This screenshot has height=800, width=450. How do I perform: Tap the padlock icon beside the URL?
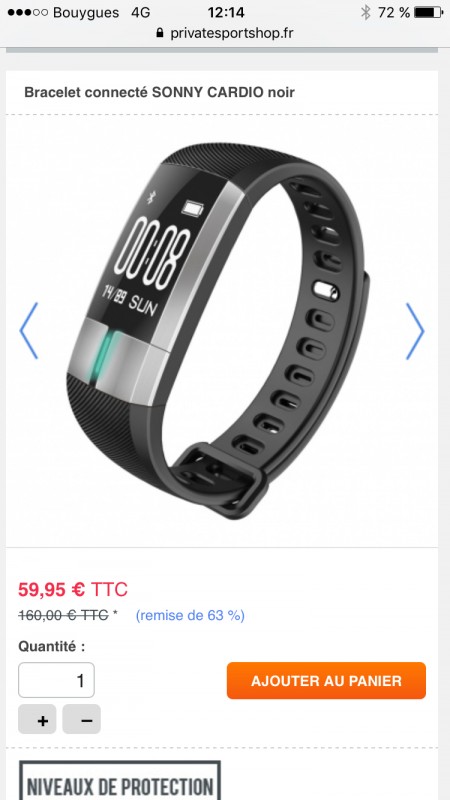point(160,33)
